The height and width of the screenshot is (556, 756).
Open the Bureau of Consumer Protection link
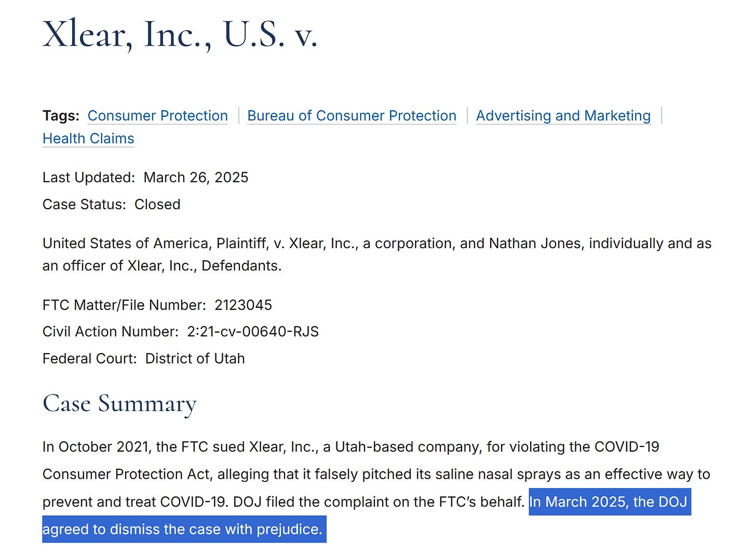[x=352, y=116]
